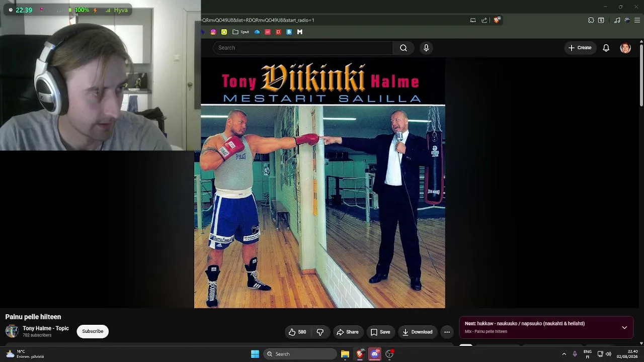Open the YouTube account avatar menu
The width and height of the screenshot is (644, 362).
coord(625,48)
